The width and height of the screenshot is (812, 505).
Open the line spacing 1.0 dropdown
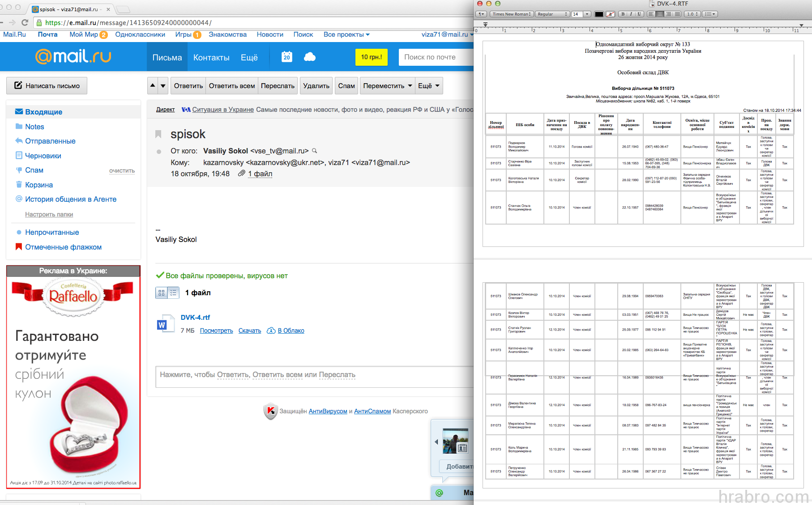tap(692, 14)
